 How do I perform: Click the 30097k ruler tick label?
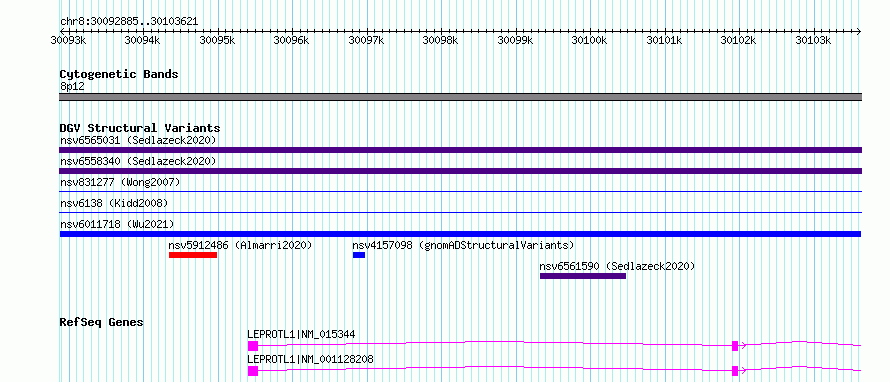366,41
